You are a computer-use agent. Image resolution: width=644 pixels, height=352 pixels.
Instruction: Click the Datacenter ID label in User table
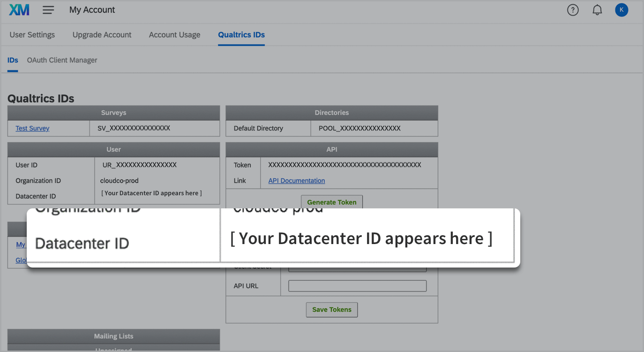[x=36, y=196]
